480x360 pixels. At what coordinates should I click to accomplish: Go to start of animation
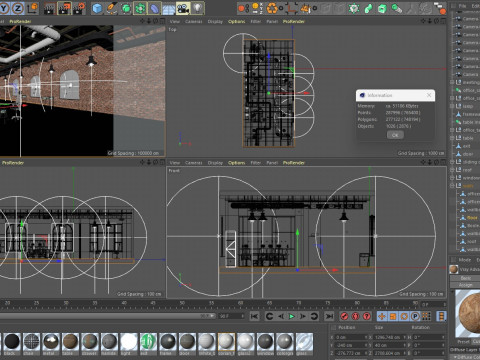[x=254, y=316]
